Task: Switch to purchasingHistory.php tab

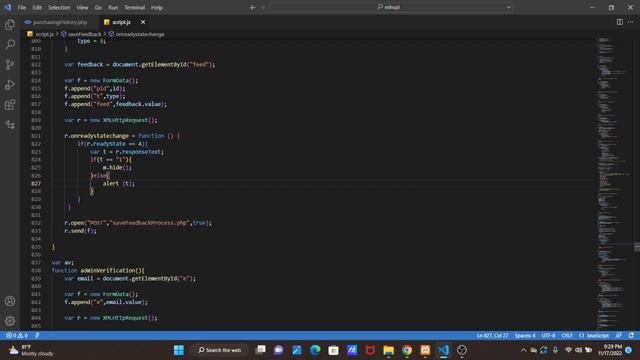Action: tap(60, 22)
